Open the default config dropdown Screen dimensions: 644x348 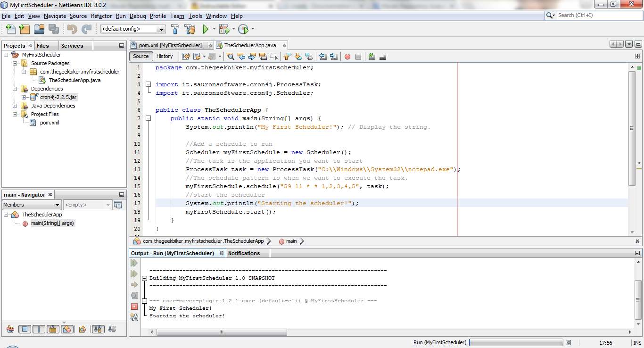(x=133, y=29)
